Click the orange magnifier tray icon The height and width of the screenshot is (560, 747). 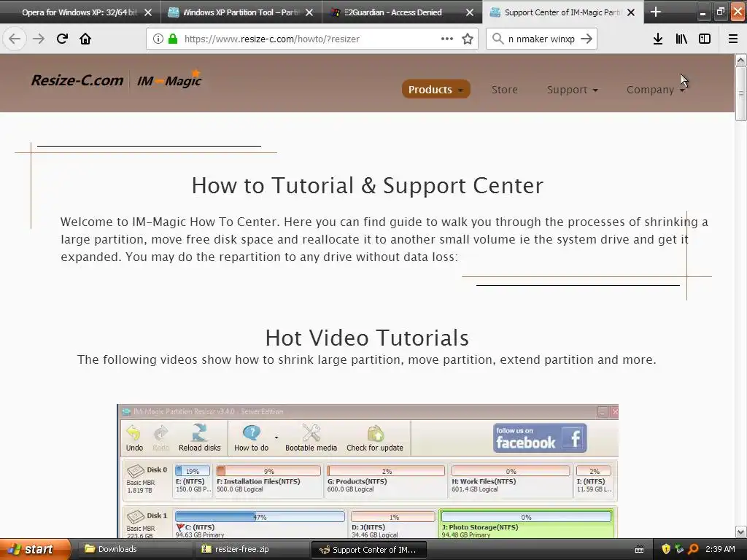(x=693, y=549)
